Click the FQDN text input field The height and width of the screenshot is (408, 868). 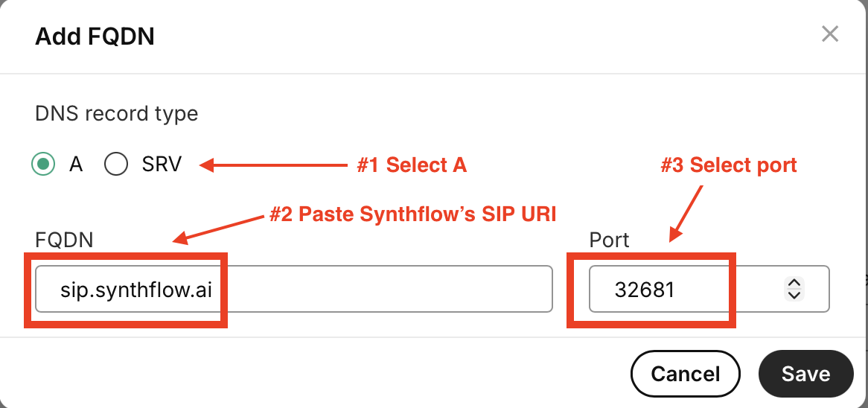pos(372,288)
